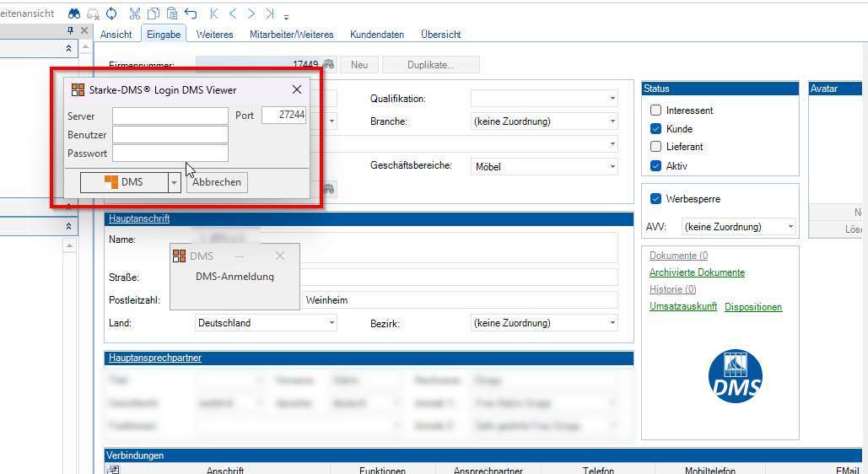The width and height of the screenshot is (868, 474).
Task: Open the Übersicht tab
Action: 440,35
